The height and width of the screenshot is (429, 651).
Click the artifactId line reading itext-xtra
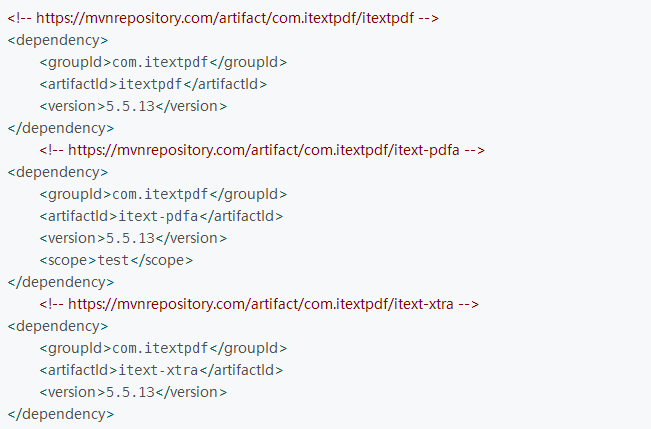161,370
